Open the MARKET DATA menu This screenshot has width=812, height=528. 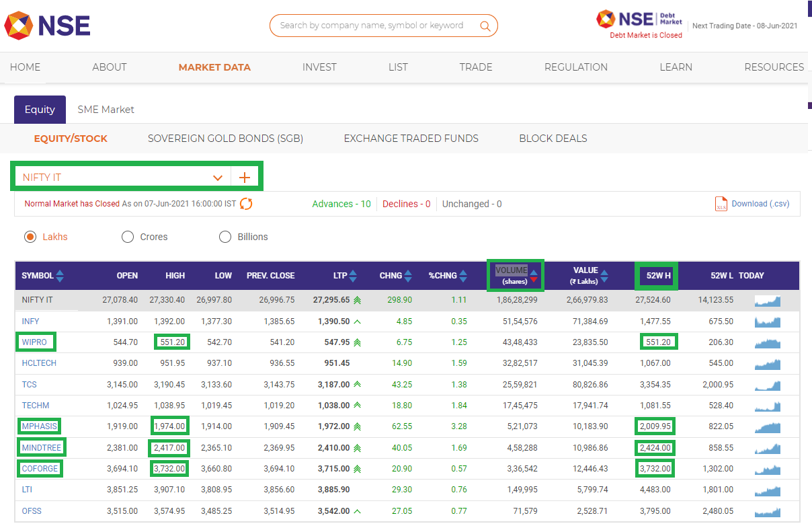click(x=214, y=67)
